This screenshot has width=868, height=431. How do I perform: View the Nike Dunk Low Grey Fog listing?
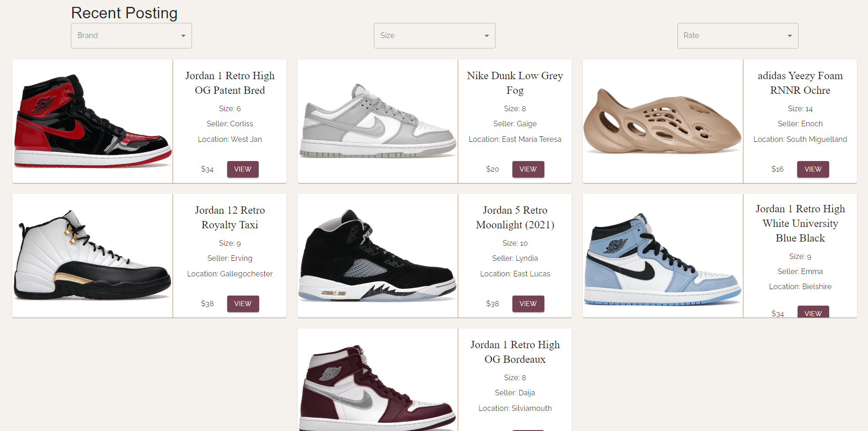coord(528,169)
